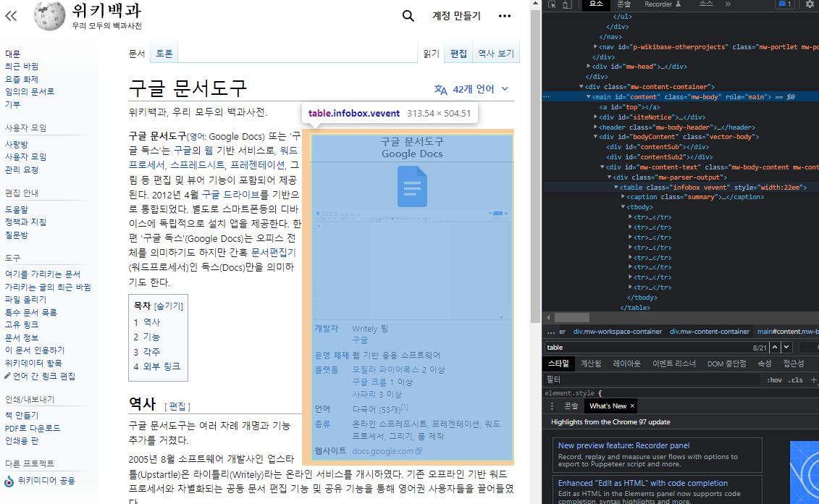This screenshot has width=819, height=504.
Task: Open the Recorder panel tab
Action: (663, 4)
